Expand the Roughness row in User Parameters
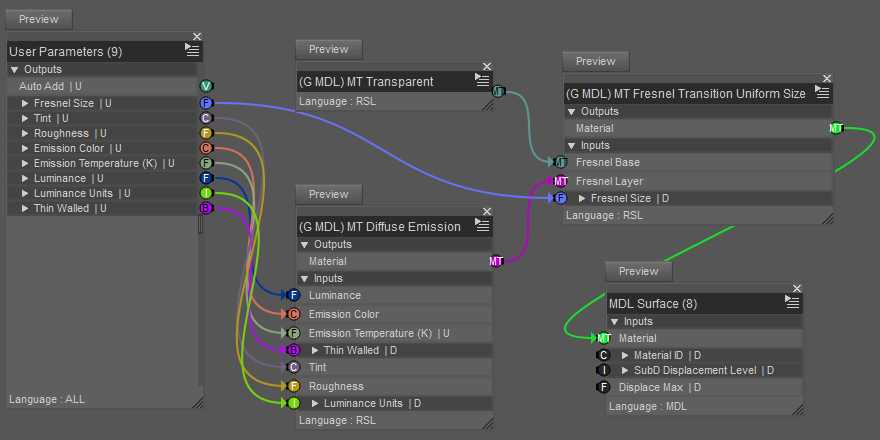 click(x=25, y=134)
